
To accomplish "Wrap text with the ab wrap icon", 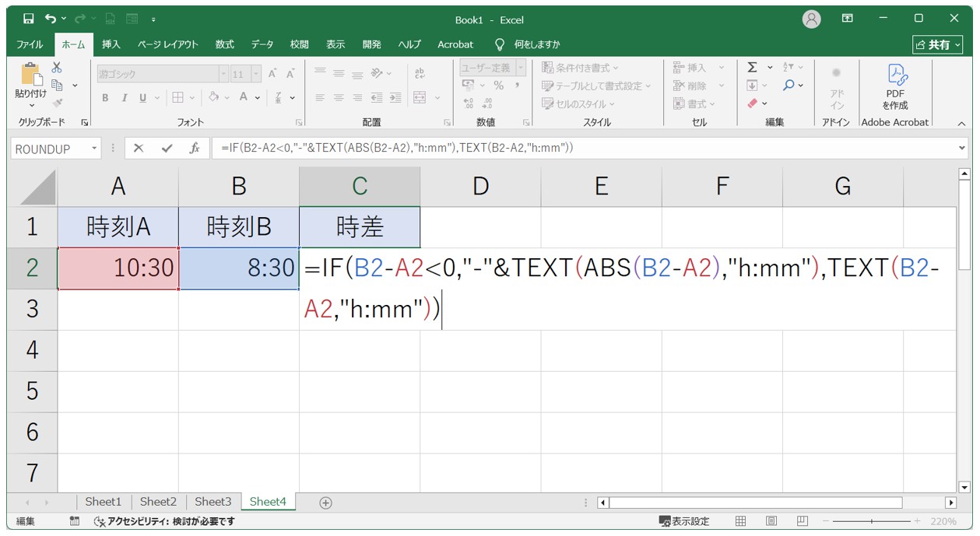I will coord(420,73).
